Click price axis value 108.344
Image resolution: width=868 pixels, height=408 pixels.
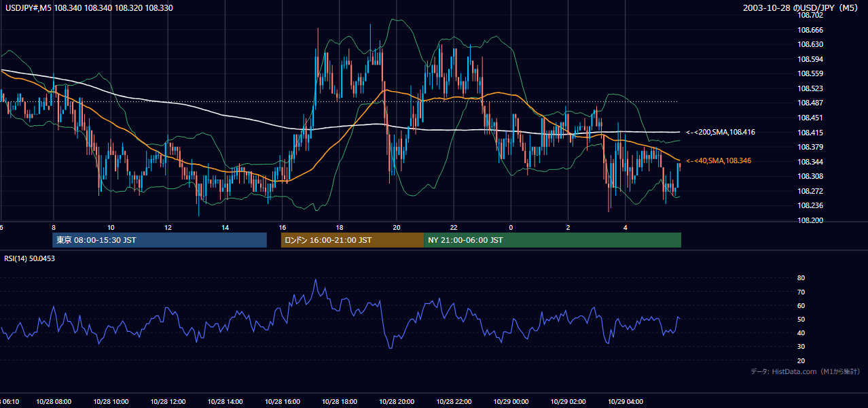coord(810,162)
